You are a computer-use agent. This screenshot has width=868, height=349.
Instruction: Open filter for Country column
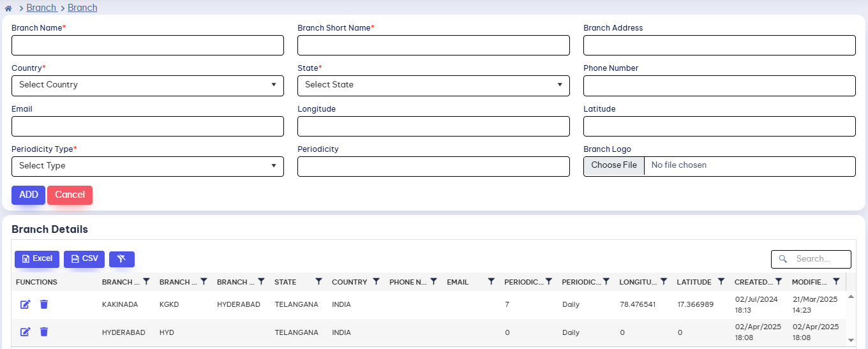point(376,281)
